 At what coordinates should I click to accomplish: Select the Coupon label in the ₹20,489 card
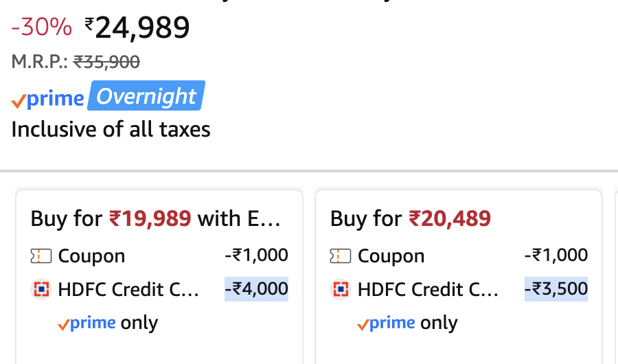click(x=391, y=256)
